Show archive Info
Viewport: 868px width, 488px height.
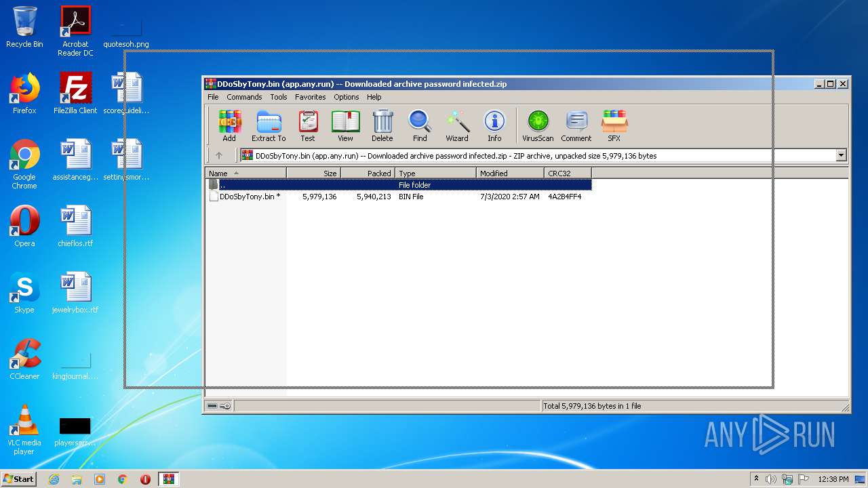coord(494,126)
